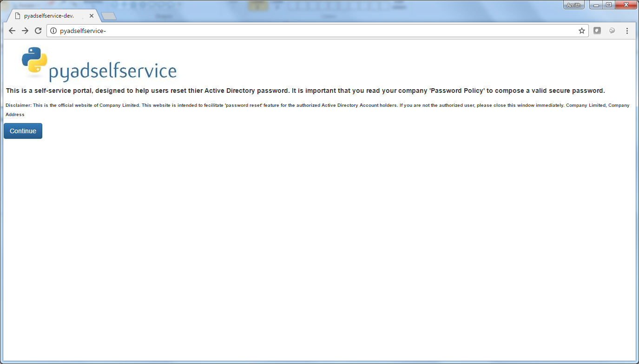This screenshot has height=364, width=639.
Task: Click the Continue button
Action: (x=23, y=131)
